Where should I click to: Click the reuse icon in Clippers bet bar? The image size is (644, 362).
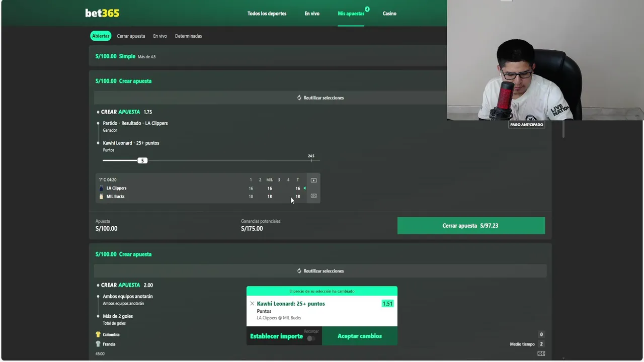point(299,98)
